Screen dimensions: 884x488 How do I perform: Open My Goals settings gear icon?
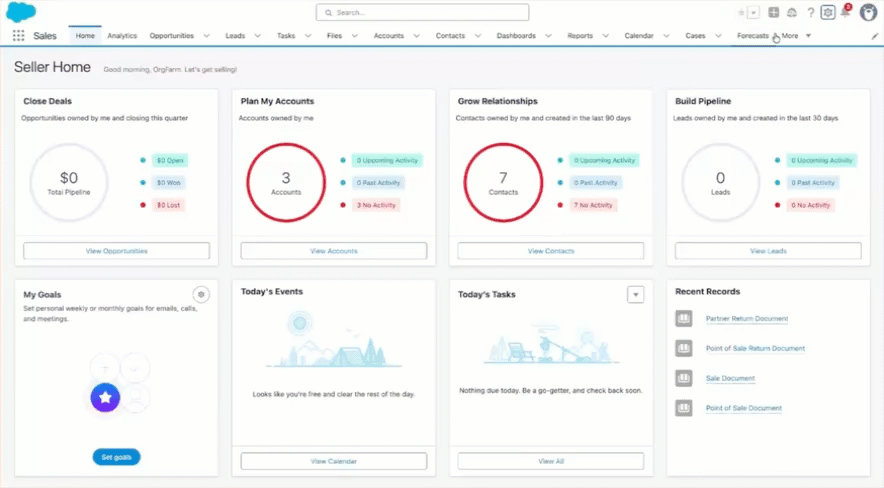[x=201, y=294]
